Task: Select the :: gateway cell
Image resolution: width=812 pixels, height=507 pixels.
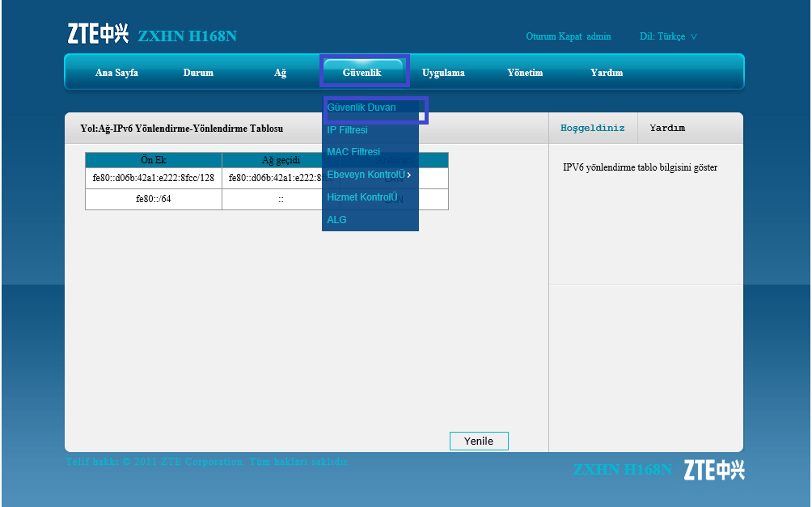Action: (x=281, y=199)
